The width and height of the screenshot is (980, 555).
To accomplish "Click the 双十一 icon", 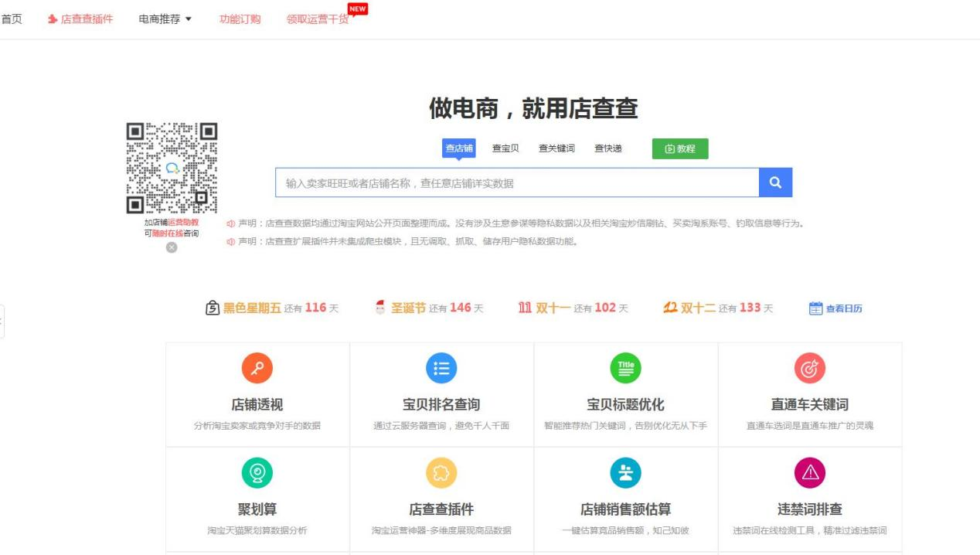I will [x=525, y=308].
